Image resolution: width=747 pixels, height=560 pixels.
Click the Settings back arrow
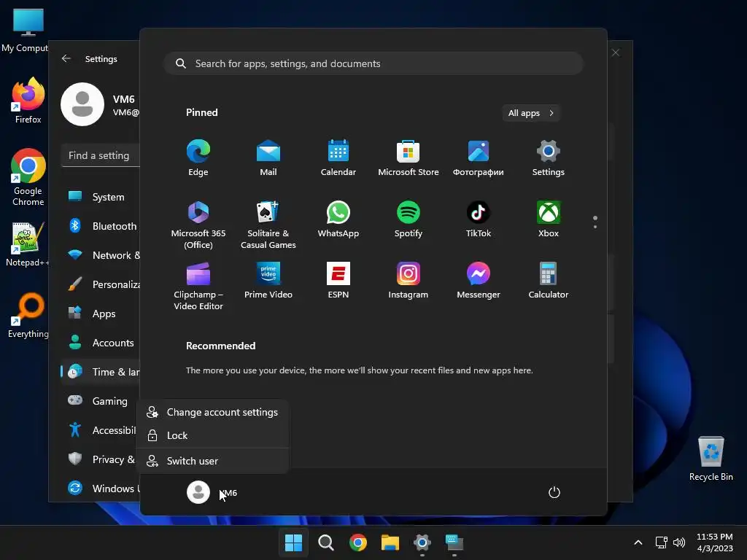[66, 58]
